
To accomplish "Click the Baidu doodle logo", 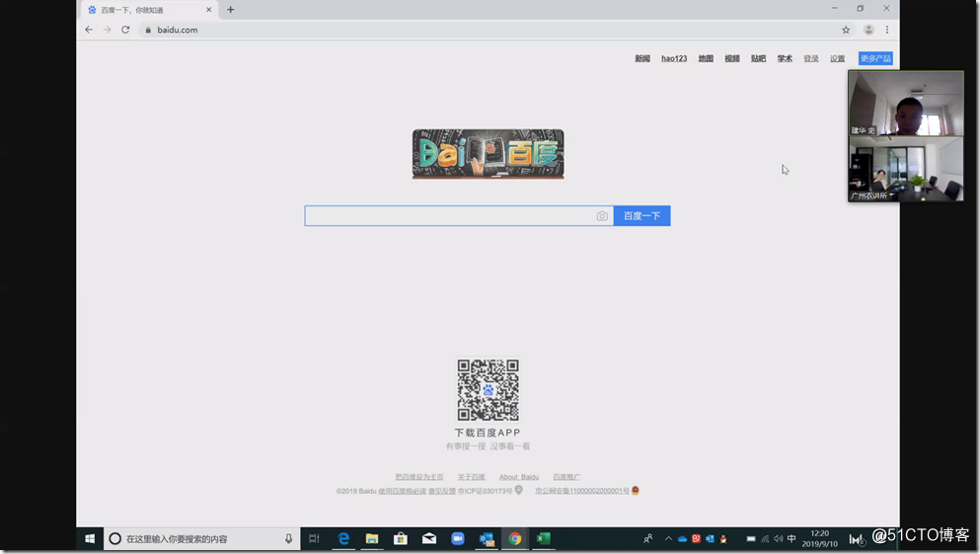I will click(488, 154).
